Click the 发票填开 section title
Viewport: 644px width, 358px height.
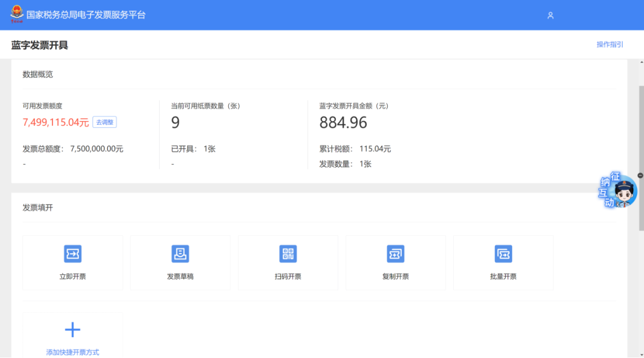pos(38,208)
